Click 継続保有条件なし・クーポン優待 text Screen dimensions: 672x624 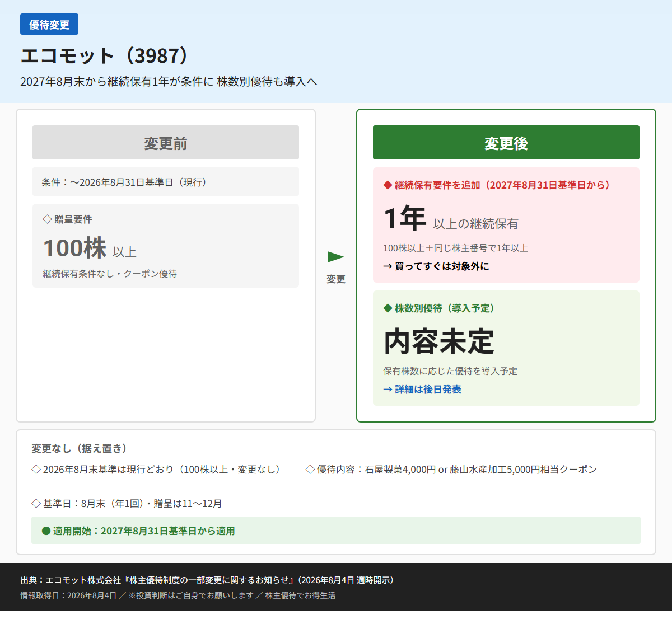[110, 274]
